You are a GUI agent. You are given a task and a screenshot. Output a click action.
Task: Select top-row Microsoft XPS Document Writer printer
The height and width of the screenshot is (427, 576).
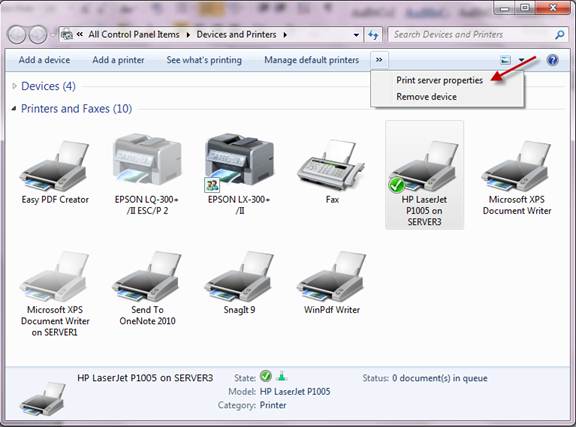(517, 177)
